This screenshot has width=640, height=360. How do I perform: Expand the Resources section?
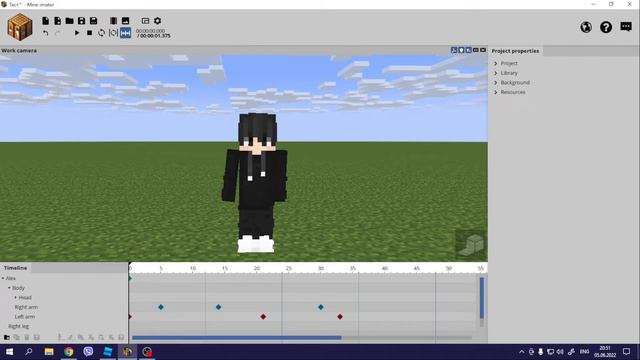pyautogui.click(x=496, y=92)
